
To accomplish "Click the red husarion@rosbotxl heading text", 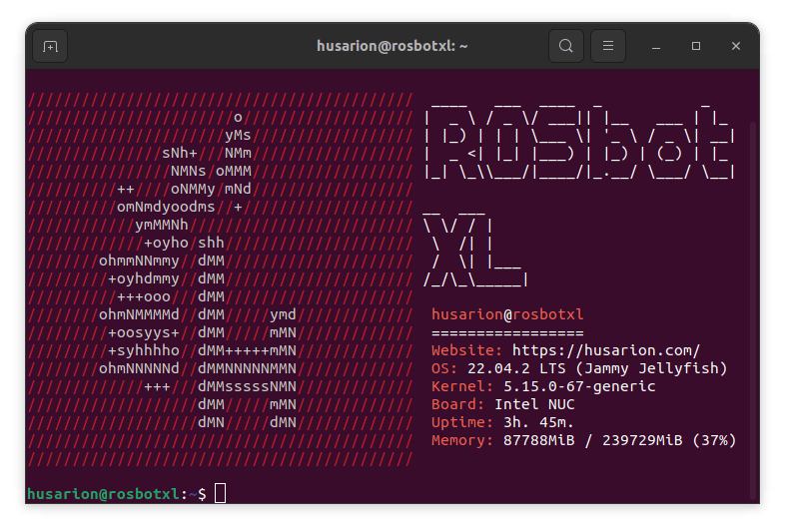I will 507,314.
